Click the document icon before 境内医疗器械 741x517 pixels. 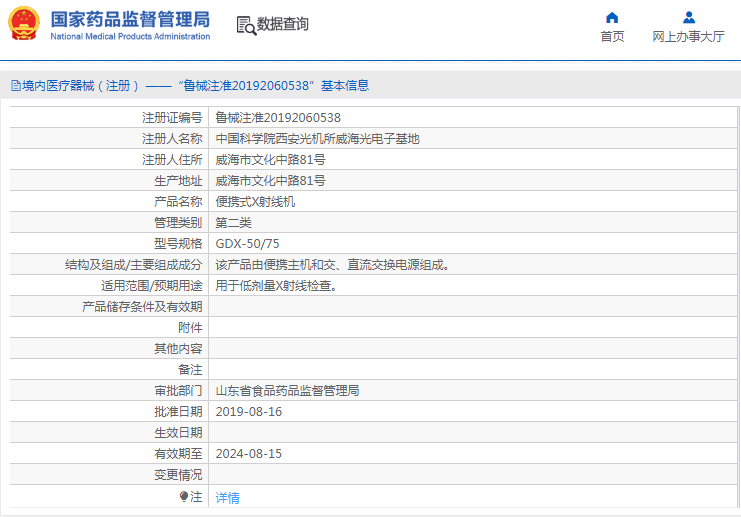tap(15, 86)
